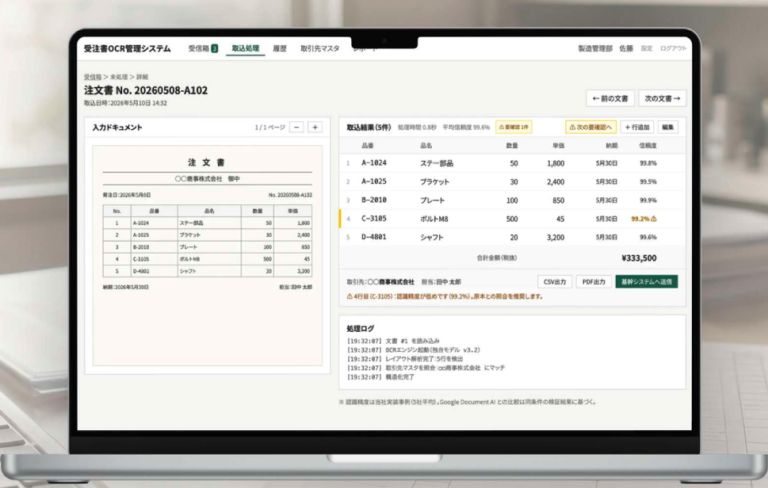Click the 信頼度 column header
This screenshot has height=488, width=768.
[x=648, y=146]
